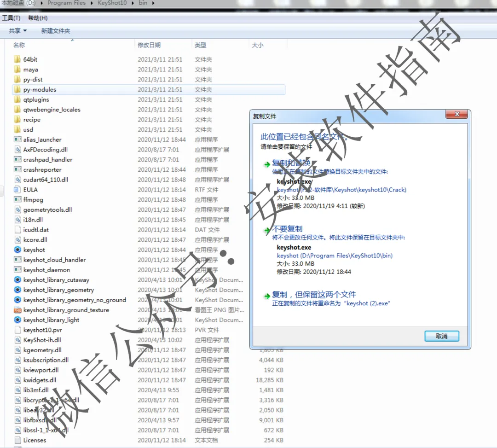The height and width of the screenshot is (448, 497).
Task: Click the 18,285 KB size cell
Action: [270, 380]
